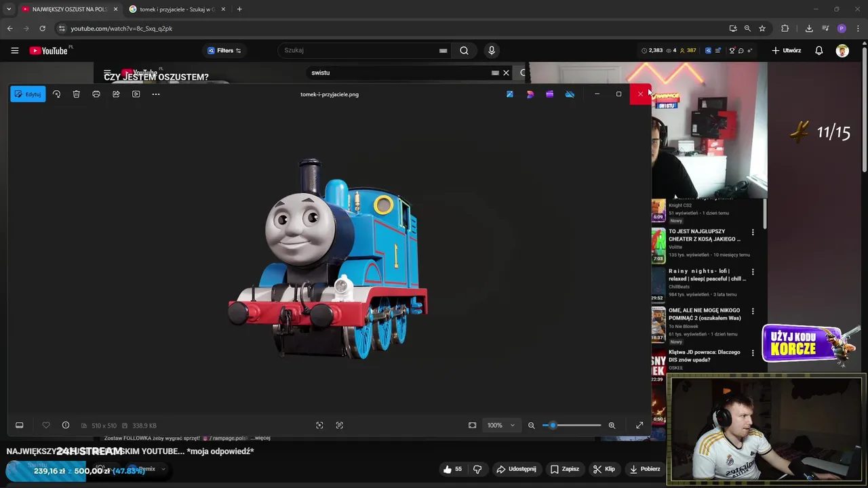Click the Edytuj button in Photos viewer
The image size is (868, 488).
point(28,94)
